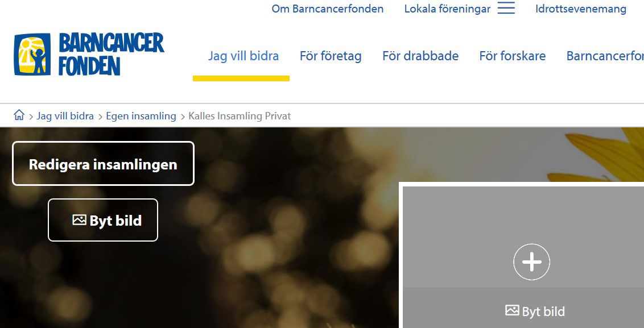Click the picture icon in the gray image panel
Screen dimensions: 644x328
[x=512, y=310]
